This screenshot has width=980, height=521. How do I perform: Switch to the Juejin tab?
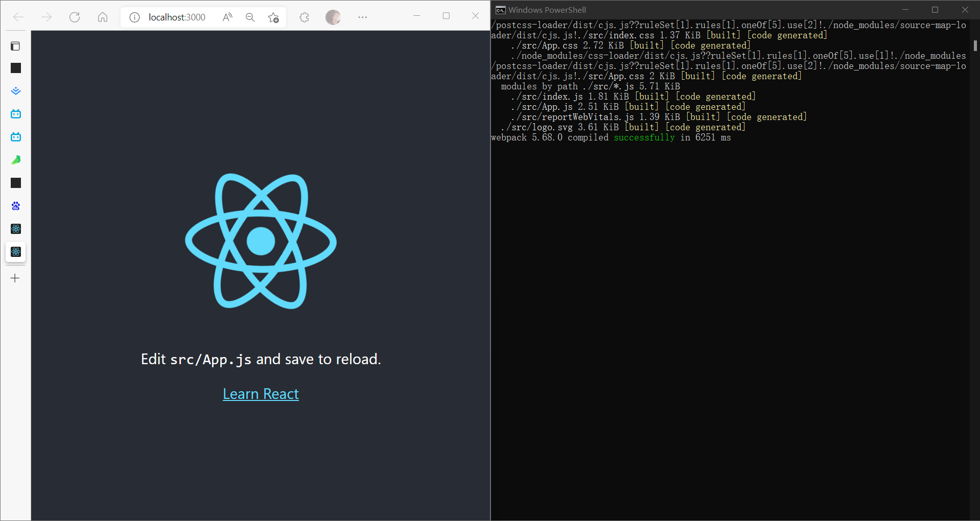point(16,91)
